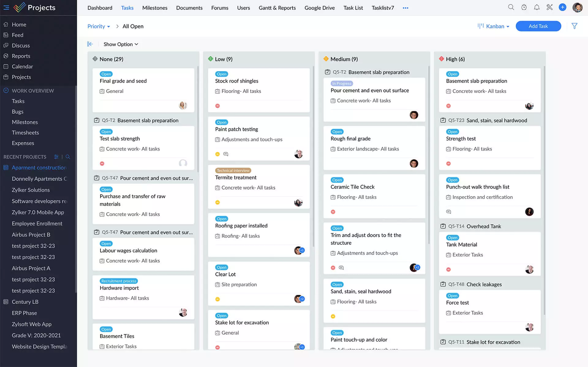Open the notifications bell
This screenshot has height=367, width=588.
[x=537, y=7]
